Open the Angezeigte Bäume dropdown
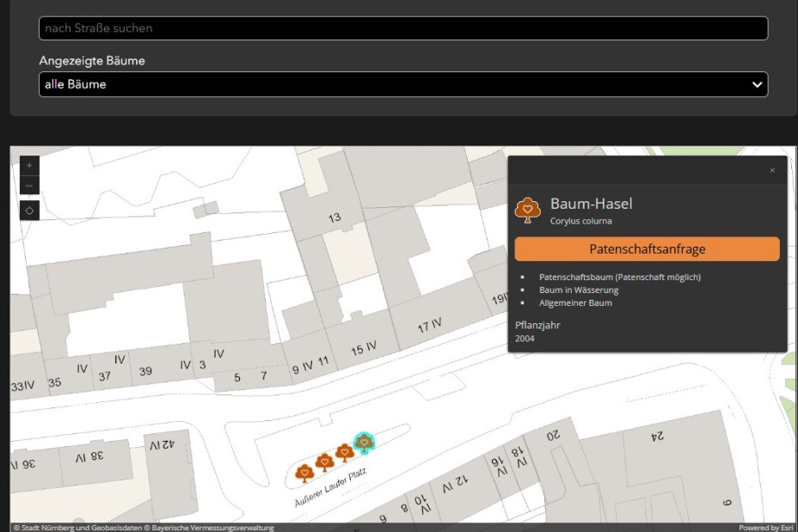Viewport: 798px width, 532px height. (x=402, y=84)
